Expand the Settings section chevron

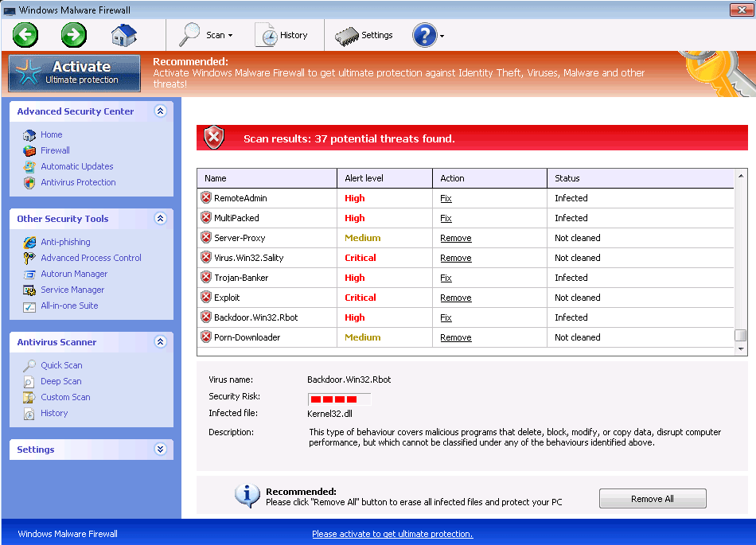click(160, 450)
